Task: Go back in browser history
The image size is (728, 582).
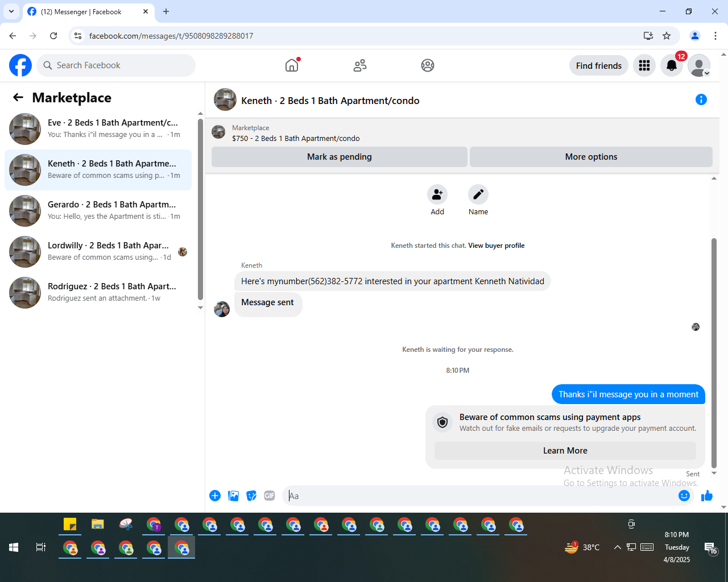Action: [13, 36]
